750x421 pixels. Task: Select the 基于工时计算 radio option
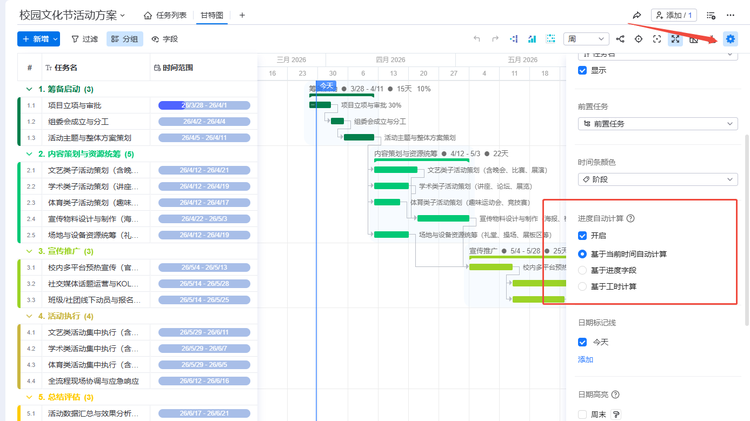583,287
